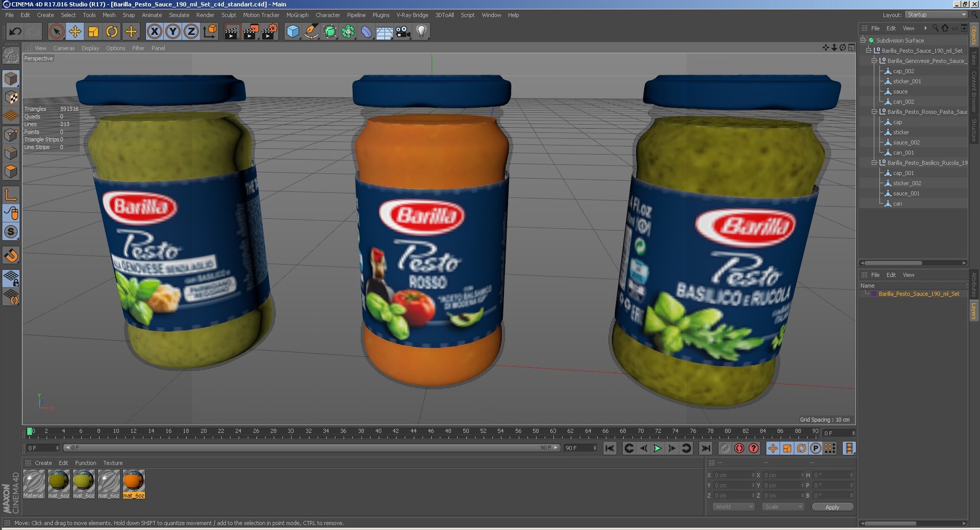
Task: Add a Camera object
Action: (403, 32)
